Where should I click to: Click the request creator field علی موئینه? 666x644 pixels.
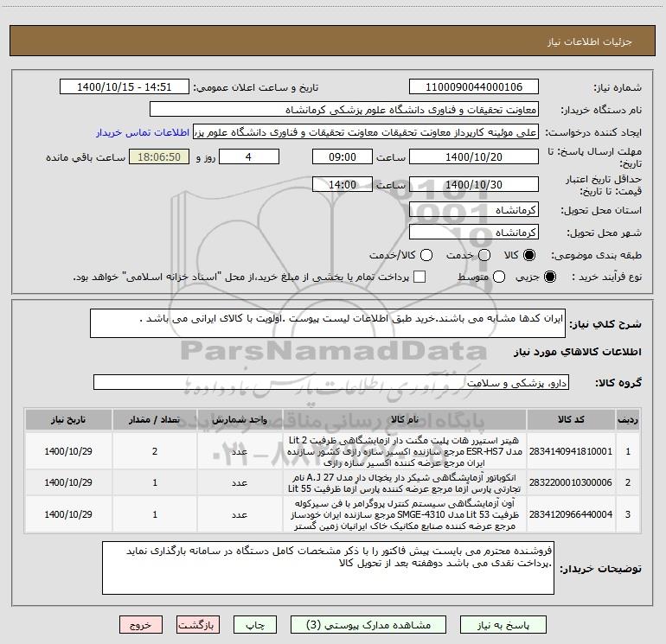(x=366, y=132)
